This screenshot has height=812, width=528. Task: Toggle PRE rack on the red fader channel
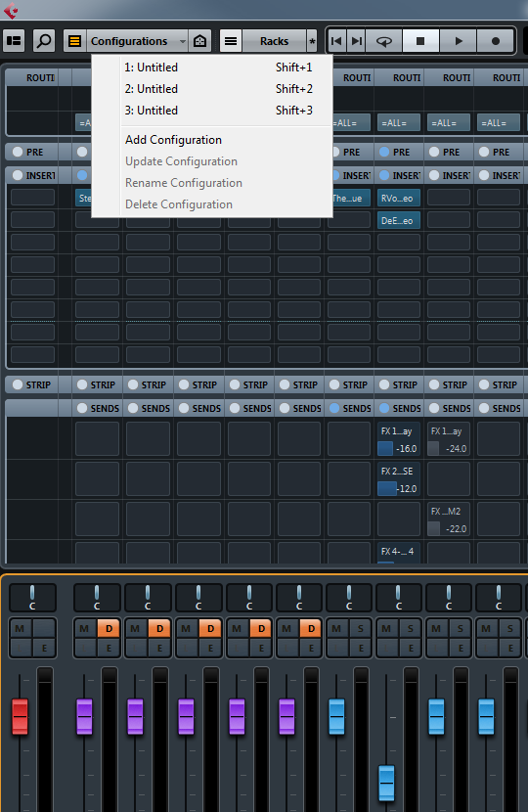[18, 152]
